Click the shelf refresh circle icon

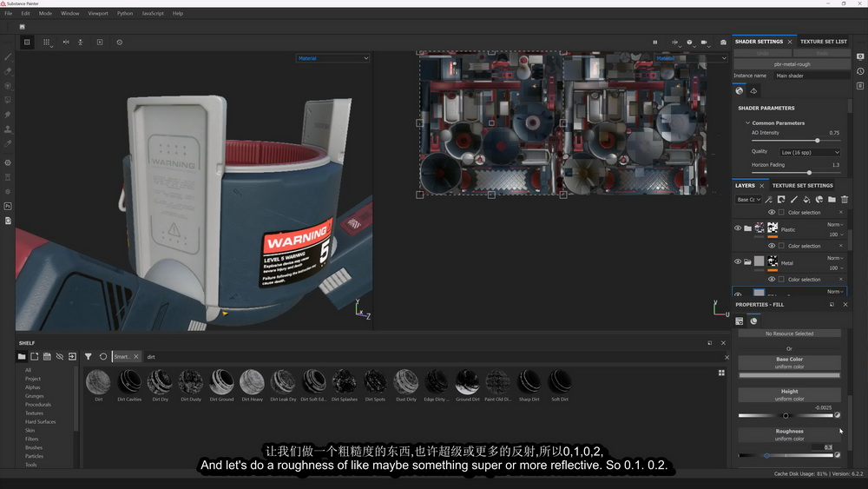(x=103, y=357)
